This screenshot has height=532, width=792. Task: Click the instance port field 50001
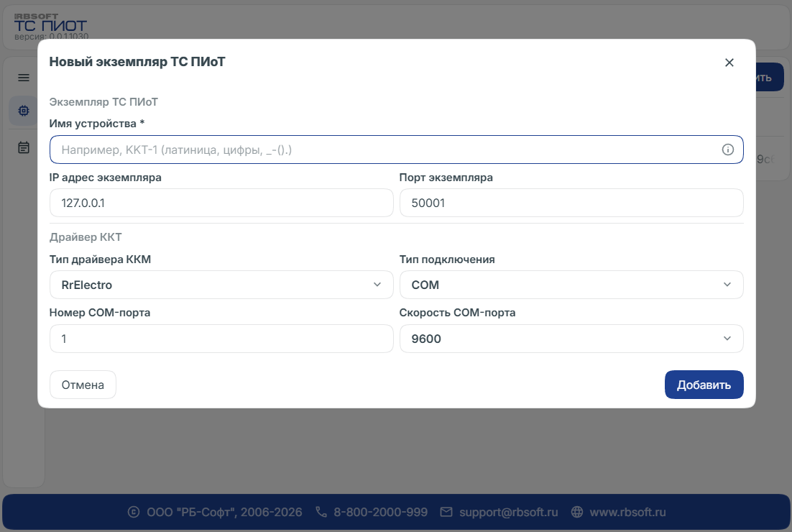tap(571, 203)
